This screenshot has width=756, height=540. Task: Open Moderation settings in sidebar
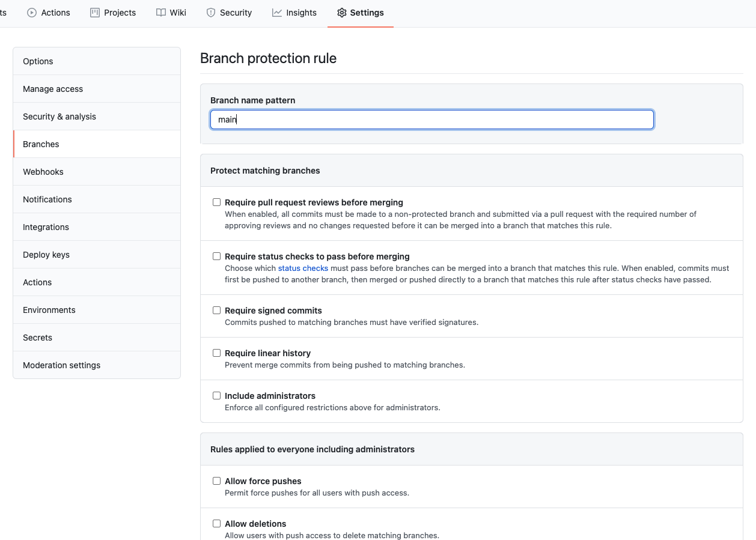61,365
